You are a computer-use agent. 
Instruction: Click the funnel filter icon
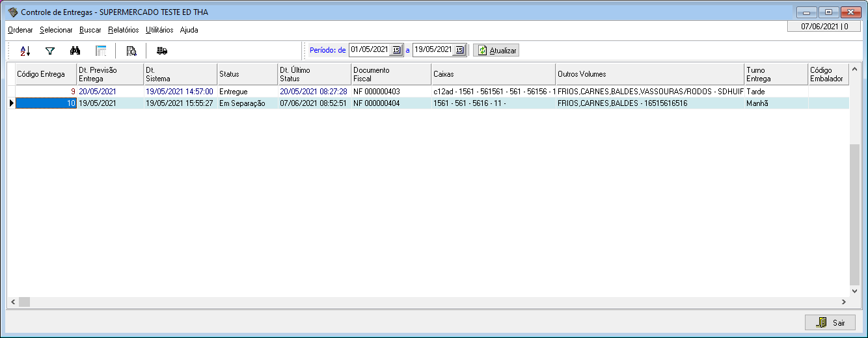point(50,51)
